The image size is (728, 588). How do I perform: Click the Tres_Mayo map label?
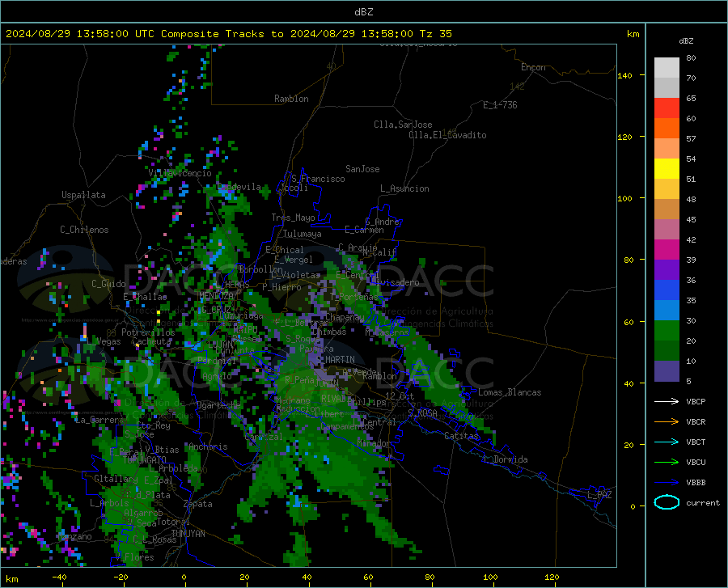coord(293,218)
